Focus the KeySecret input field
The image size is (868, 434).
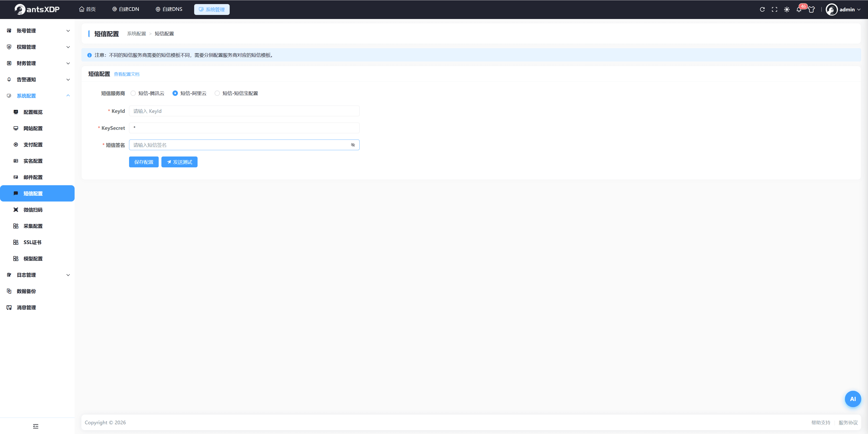(x=244, y=128)
